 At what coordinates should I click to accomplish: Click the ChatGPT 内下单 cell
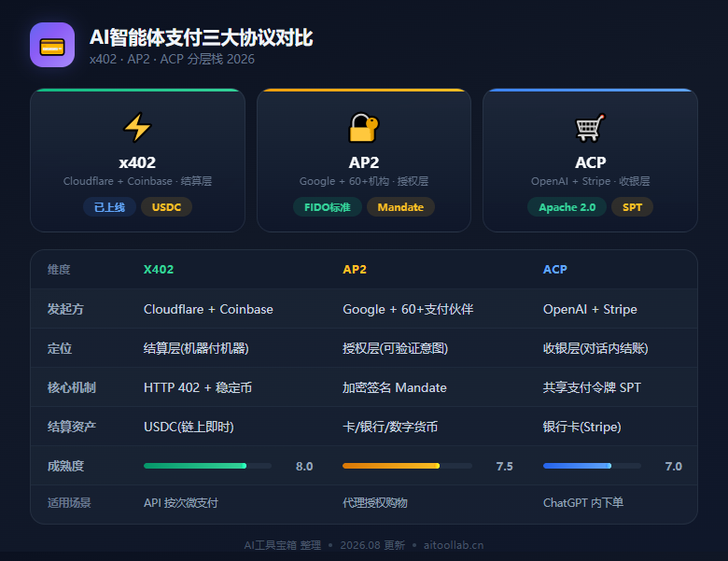click(x=583, y=502)
